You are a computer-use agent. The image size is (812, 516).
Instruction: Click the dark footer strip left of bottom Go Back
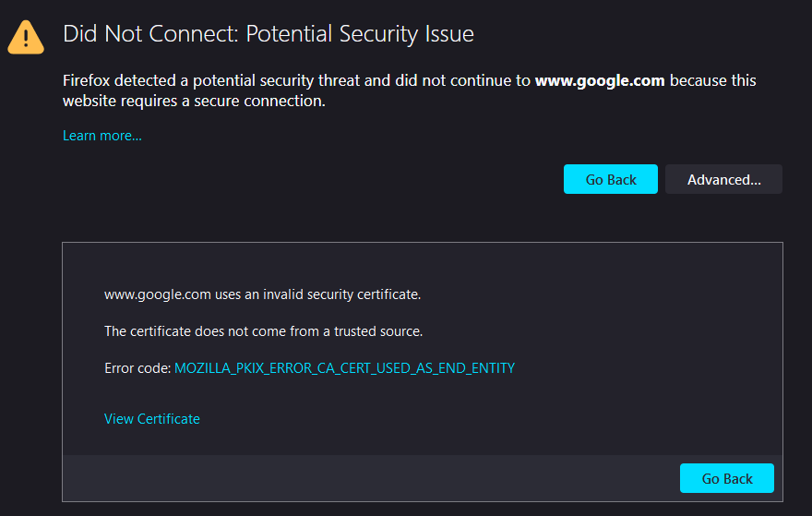pyautogui.click(x=369, y=478)
